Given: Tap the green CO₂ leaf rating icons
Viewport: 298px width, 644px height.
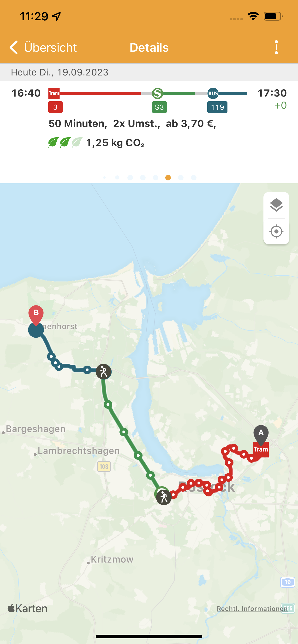Looking at the screenshot, I should (65, 143).
